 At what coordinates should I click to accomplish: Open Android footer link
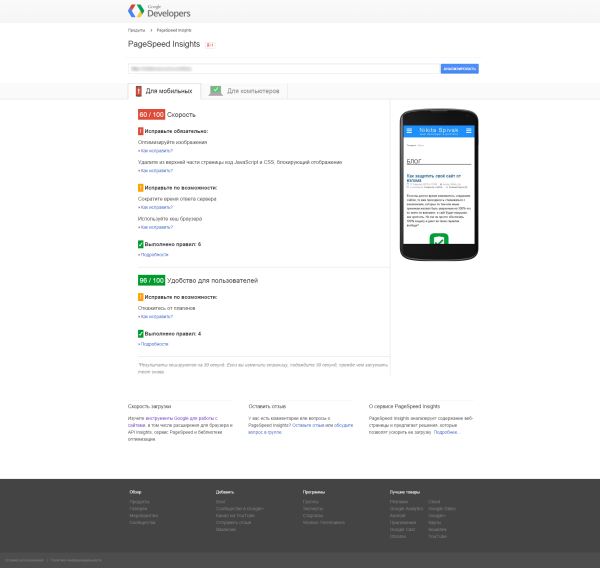[x=397, y=516]
